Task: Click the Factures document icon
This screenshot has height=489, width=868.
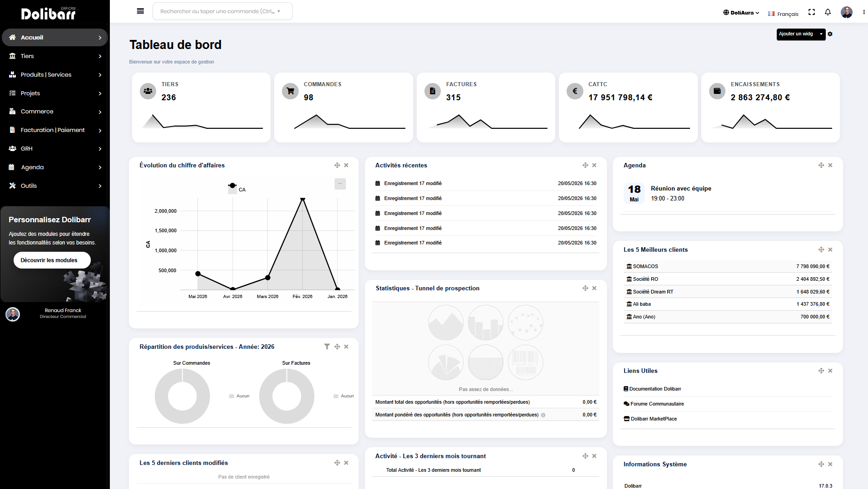Action: tap(433, 91)
